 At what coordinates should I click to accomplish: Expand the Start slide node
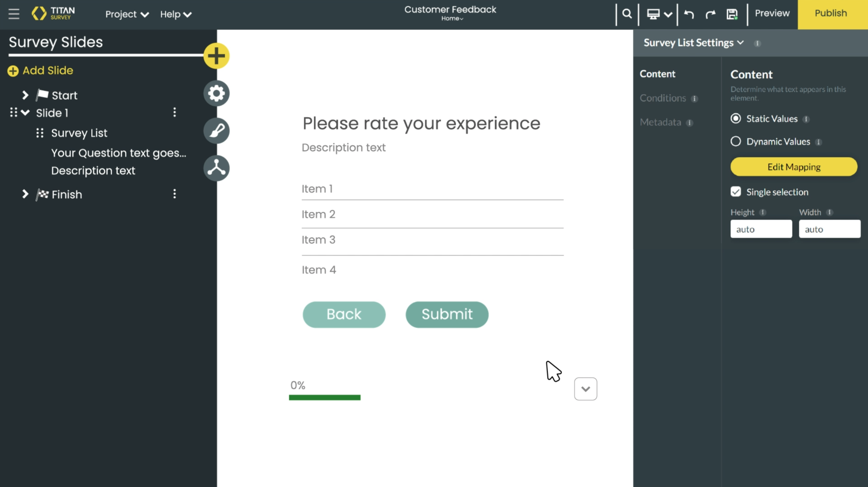[x=25, y=95]
